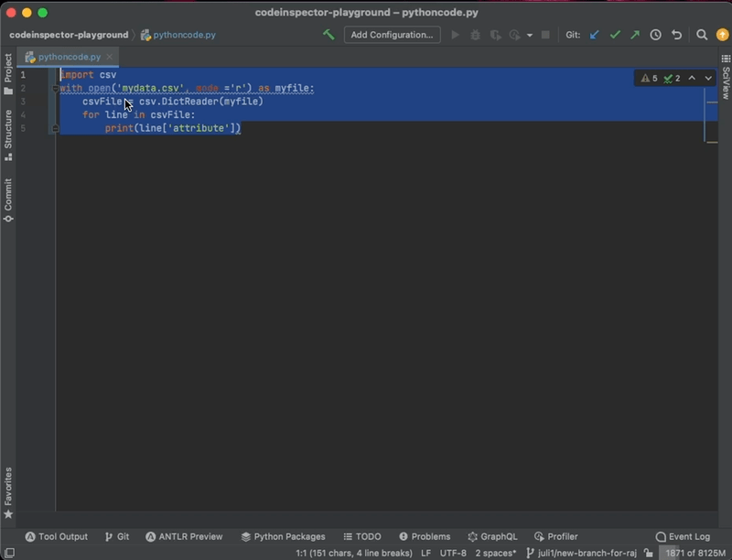
Task: Toggle file read-only lock icon
Action: click(648, 553)
